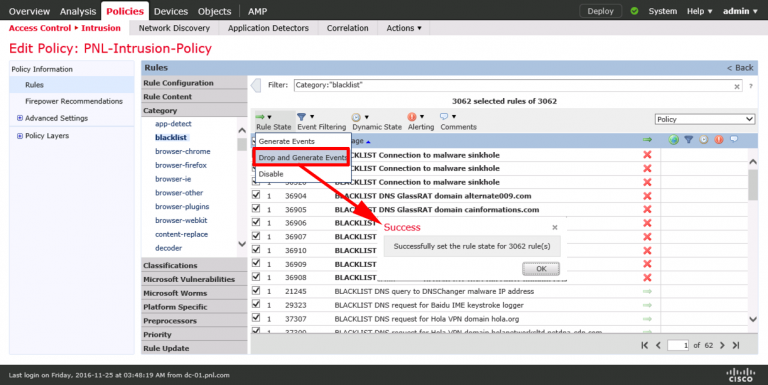Go to Network Discovery tab
Viewport: 768px width, 385px height.
point(174,28)
